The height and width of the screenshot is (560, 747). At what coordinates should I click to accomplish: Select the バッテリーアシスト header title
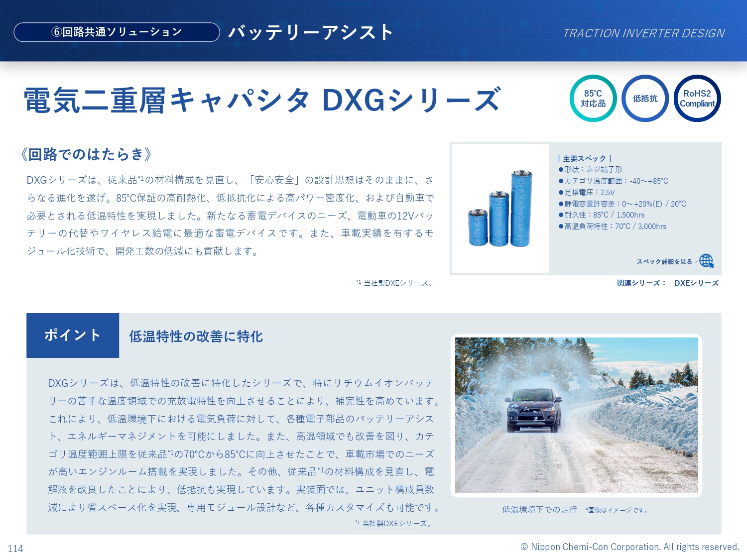pyautogui.click(x=311, y=32)
